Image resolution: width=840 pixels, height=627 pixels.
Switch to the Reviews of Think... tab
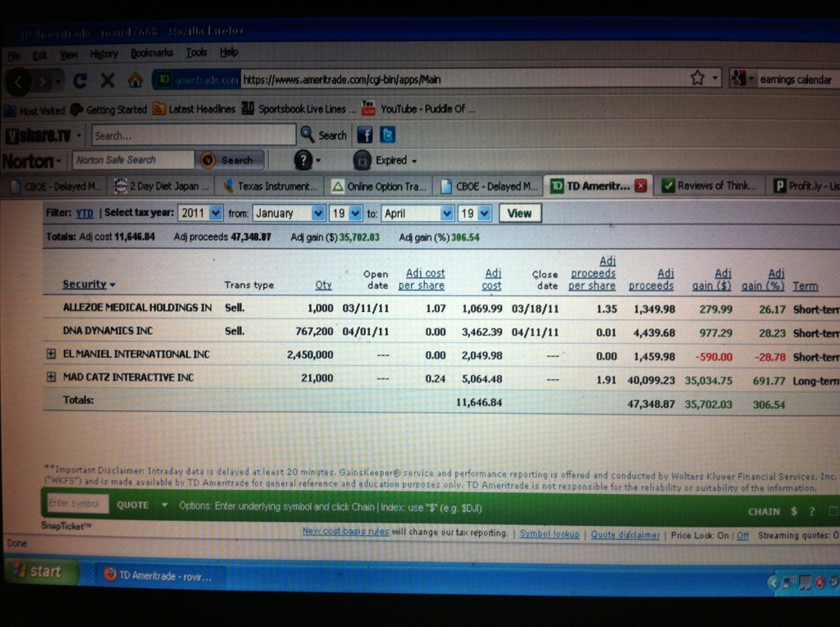point(710,185)
